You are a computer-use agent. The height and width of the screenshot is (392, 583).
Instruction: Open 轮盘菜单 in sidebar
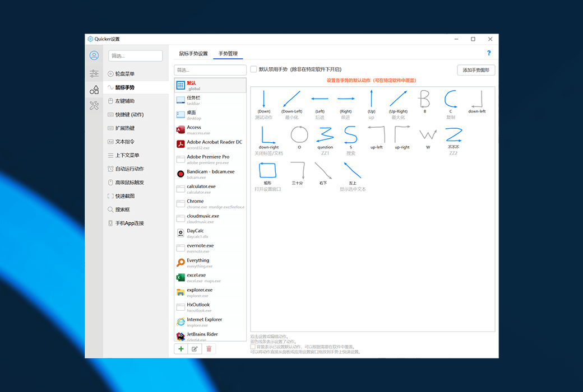[136, 73]
